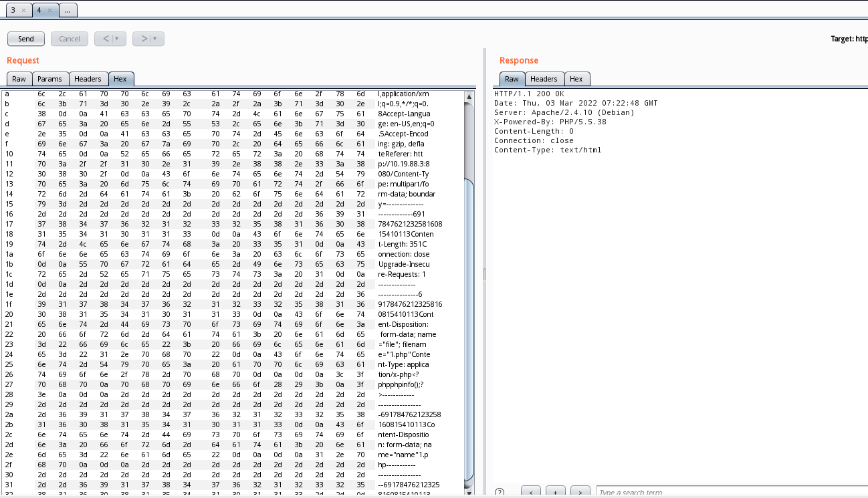Click ASCII cell 'teReferer: htt'
The image size is (868, 498).
click(400, 154)
